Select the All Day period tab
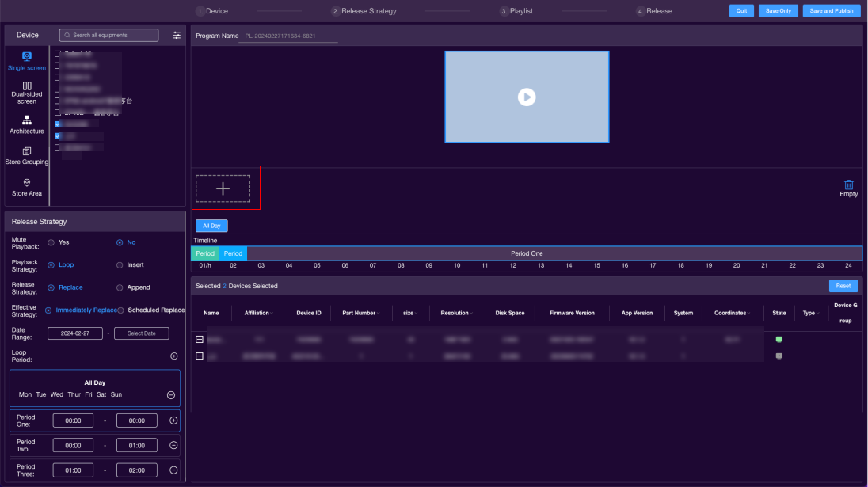The image size is (868, 487). coord(211,226)
